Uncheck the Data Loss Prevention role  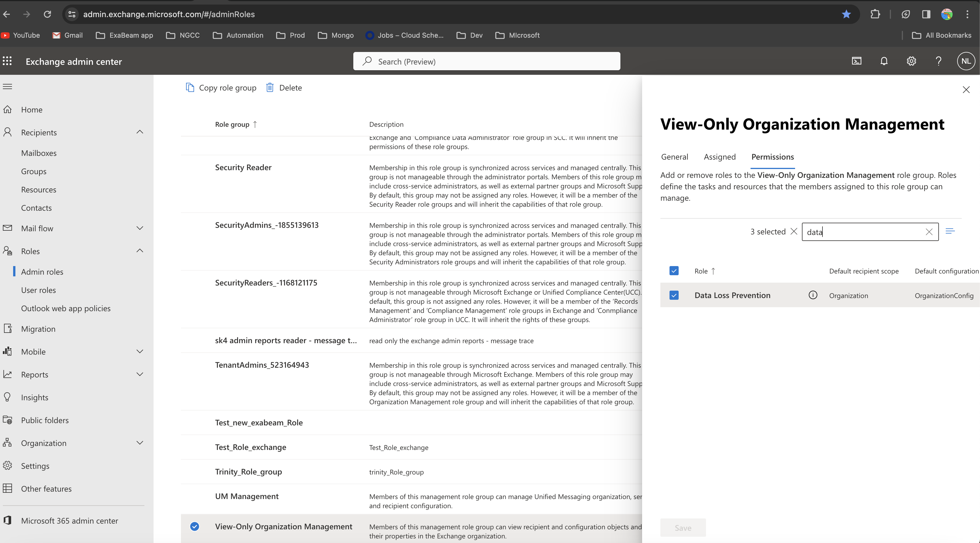pyautogui.click(x=674, y=295)
